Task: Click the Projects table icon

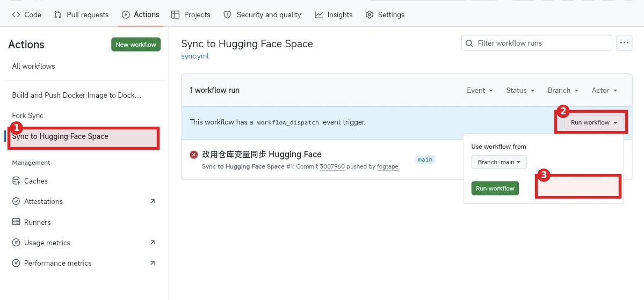Action: [x=176, y=15]
